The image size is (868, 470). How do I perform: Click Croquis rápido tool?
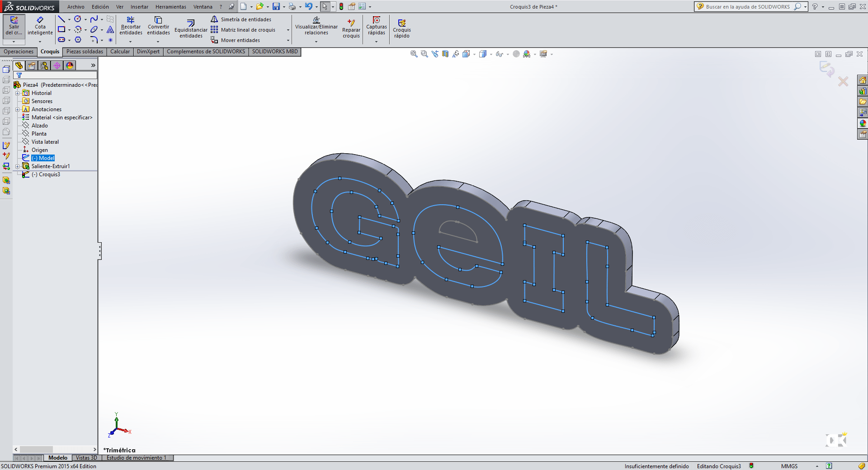coord(401,29)
